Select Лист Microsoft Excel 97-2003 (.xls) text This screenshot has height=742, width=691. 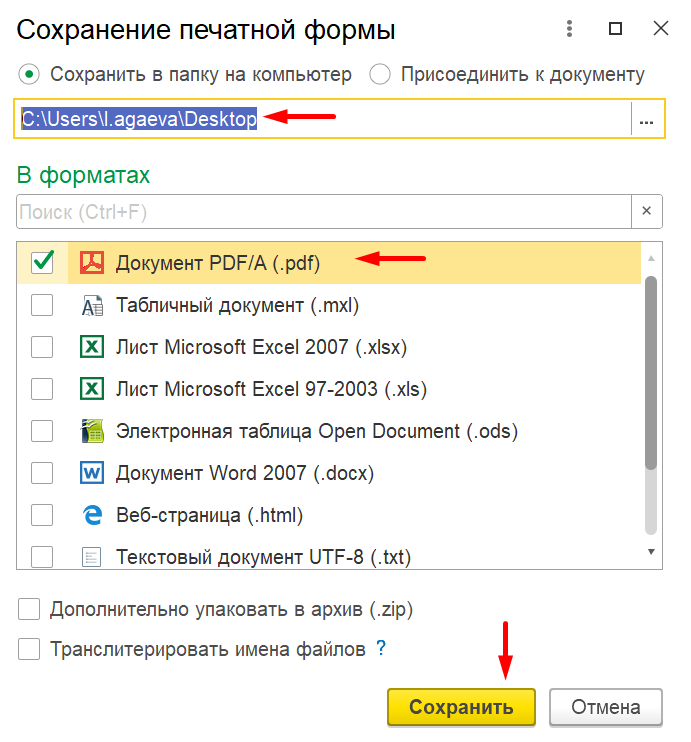coord(272,389)
